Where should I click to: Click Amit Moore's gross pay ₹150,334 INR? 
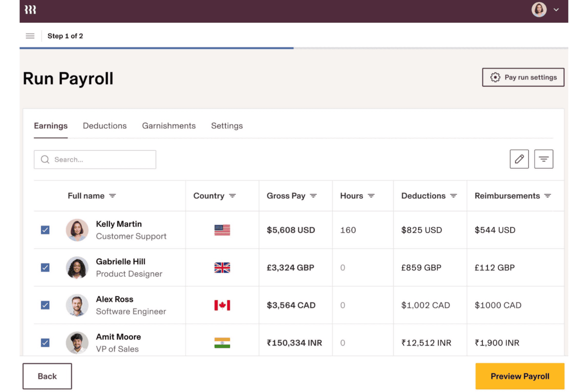[x=294, y=343]
